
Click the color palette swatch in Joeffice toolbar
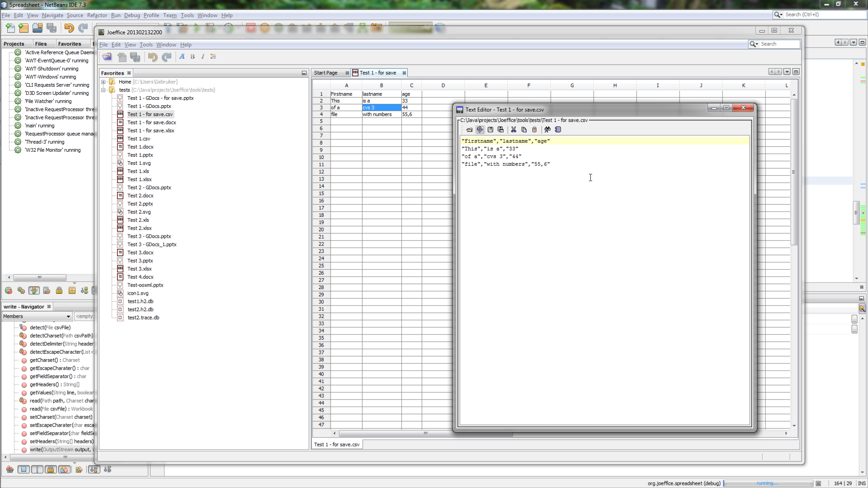point(213,57)
